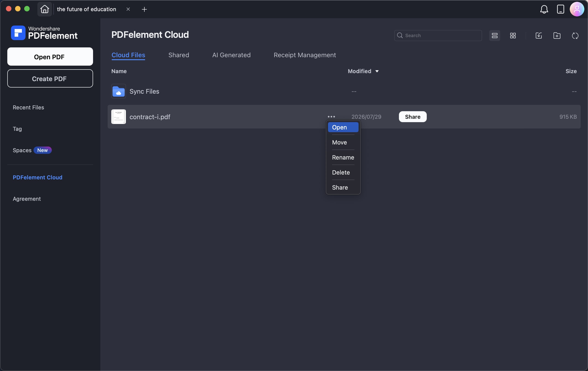Viewport: 588px width, 371px height.
Task: Click the Create PDF button
Action: point(50,79)
